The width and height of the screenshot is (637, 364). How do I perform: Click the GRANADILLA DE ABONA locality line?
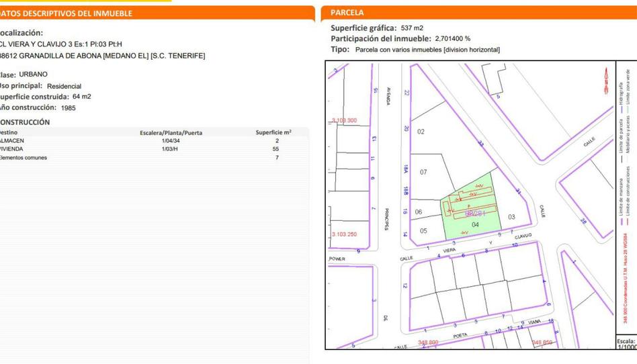pos(102,56)
